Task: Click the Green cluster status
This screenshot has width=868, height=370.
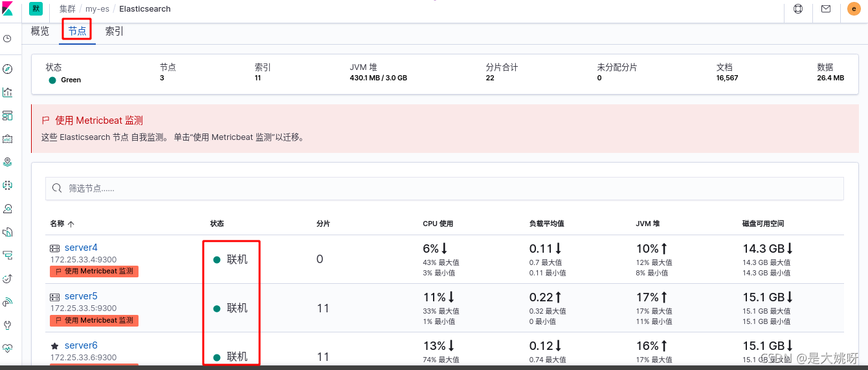Action: (x=65, y=80)
